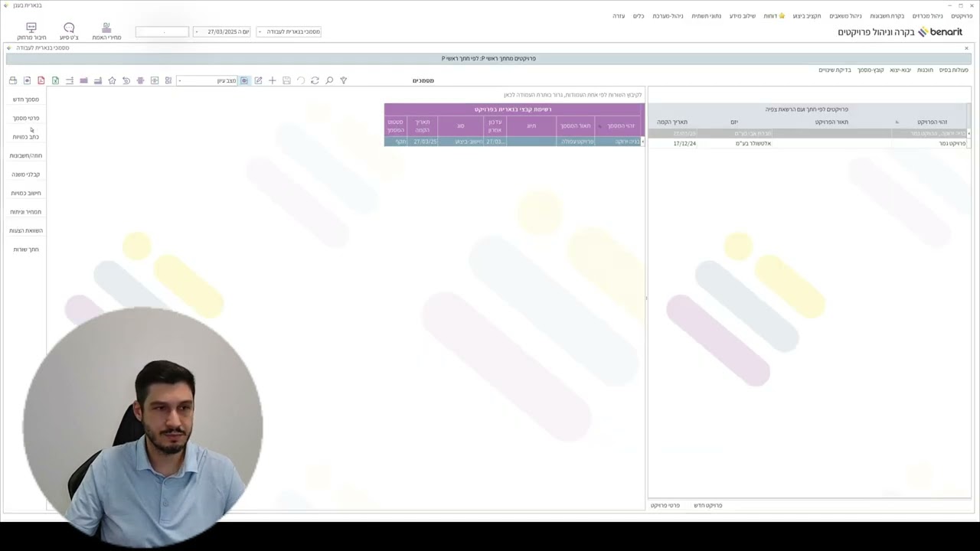The width and height of the screenshot is (980, 551).
Task: Sort documents by סטטוס המסמך column header
Action: (395, 126)
